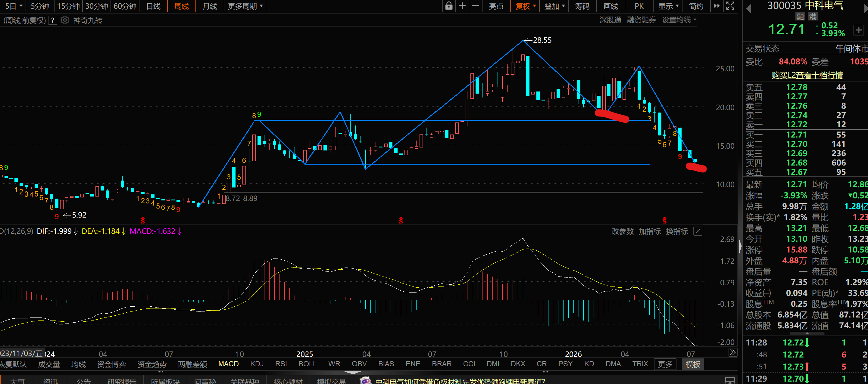Open the 更多周期 dropdown

[x=245, y=6]
